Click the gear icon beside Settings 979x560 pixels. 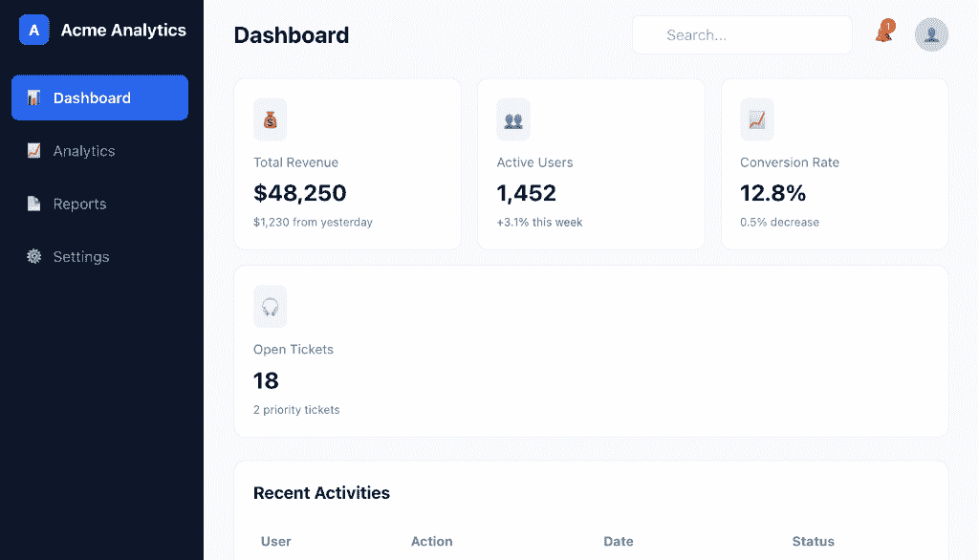33,256
